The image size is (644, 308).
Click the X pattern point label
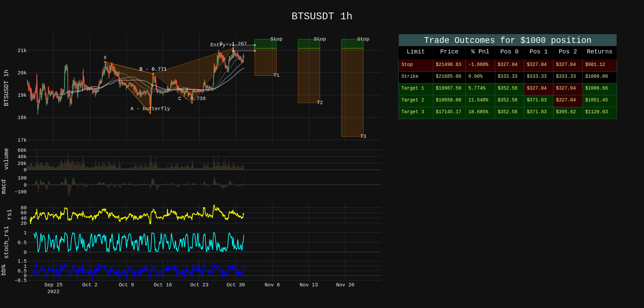coord(105,58)
